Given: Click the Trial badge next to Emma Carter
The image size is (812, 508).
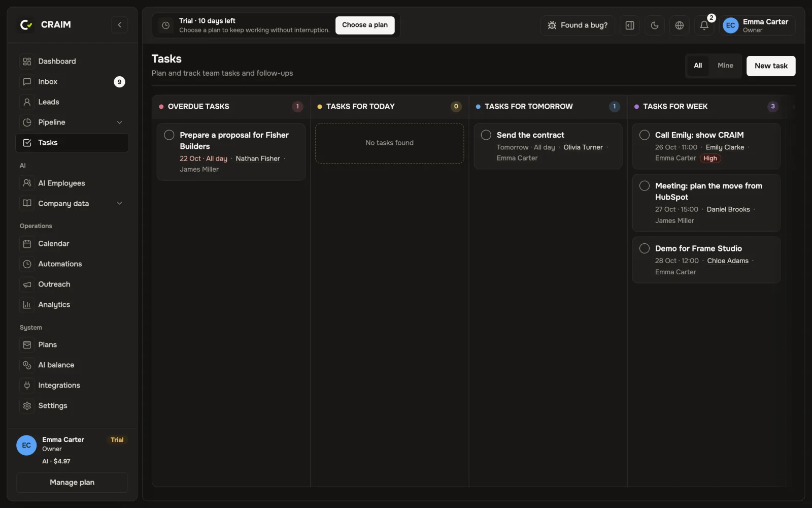Looking at the screenshot, I should (117, 440).
